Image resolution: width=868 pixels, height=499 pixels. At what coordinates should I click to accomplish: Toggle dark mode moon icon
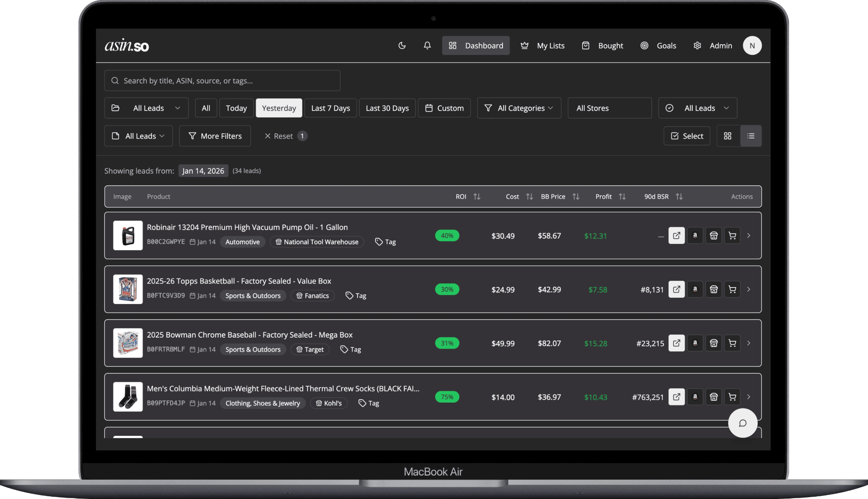(402, 45)
